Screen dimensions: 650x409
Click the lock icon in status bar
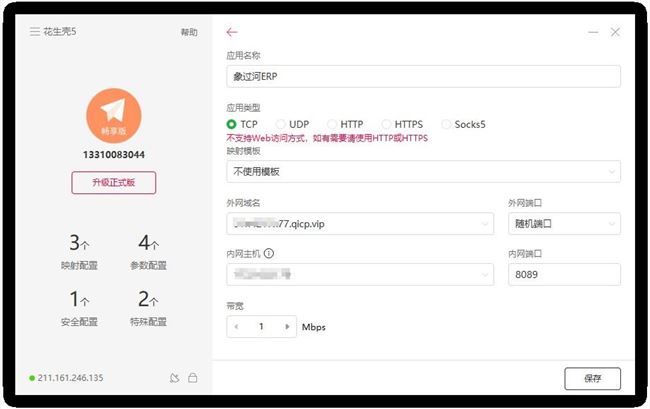193,378
